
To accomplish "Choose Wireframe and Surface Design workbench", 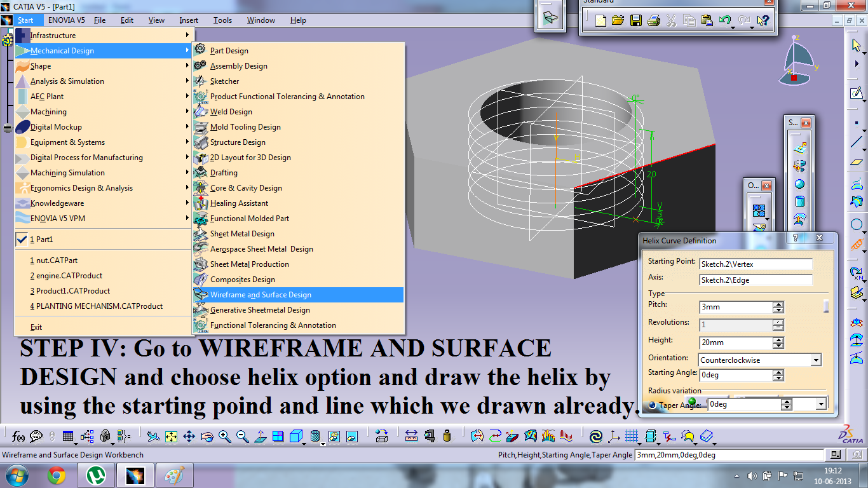I will click(298, 295).
